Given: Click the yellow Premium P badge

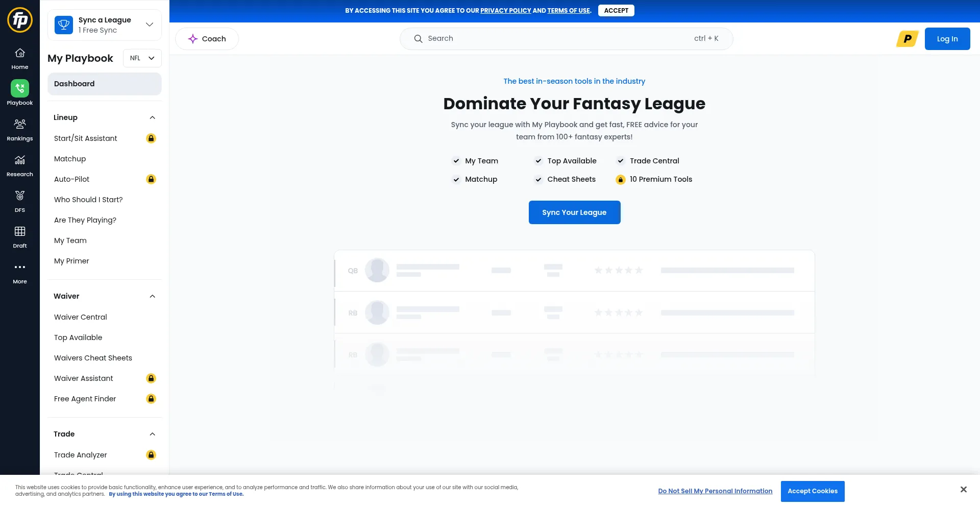Looking at the screenshot, I should (908, 39).
